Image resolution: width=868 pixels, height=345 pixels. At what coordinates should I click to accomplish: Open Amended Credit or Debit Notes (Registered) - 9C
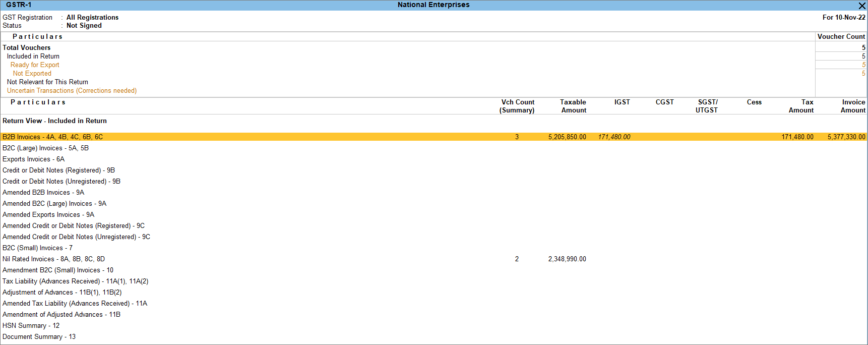pos(74,225)
